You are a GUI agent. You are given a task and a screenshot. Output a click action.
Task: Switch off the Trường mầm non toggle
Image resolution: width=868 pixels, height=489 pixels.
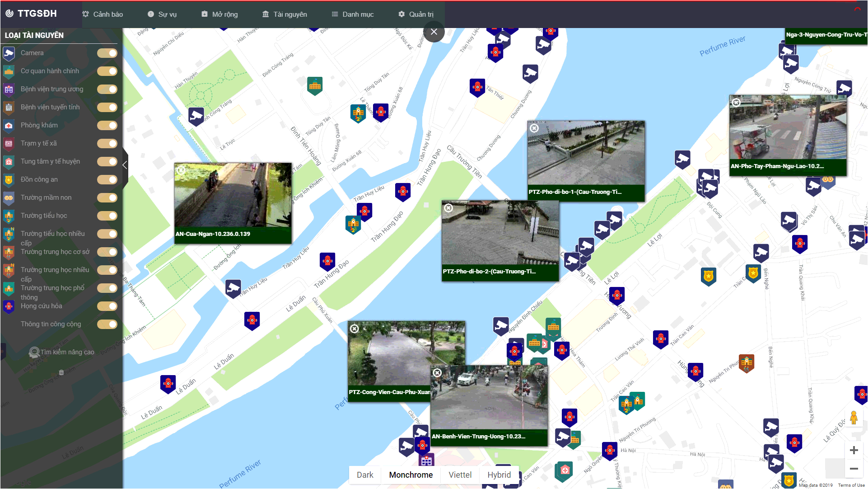(107, 198)
